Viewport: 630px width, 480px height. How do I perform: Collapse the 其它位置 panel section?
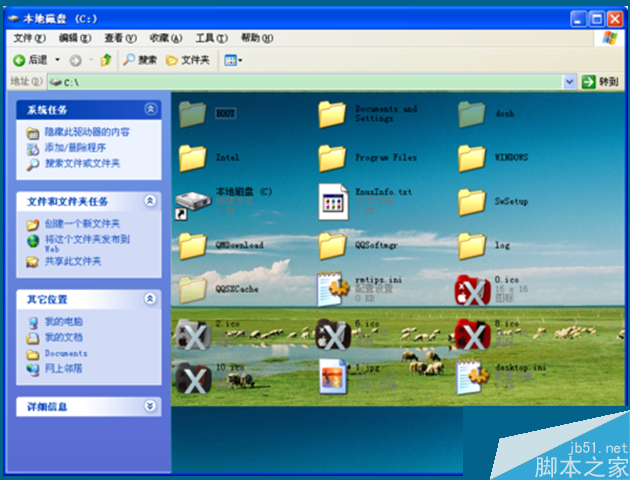[151, 298]
